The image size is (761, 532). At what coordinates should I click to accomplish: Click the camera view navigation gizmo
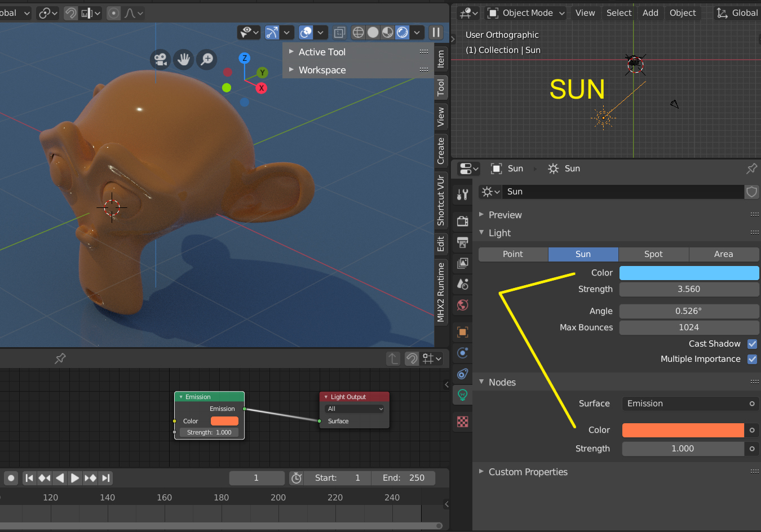click(161, 59)
